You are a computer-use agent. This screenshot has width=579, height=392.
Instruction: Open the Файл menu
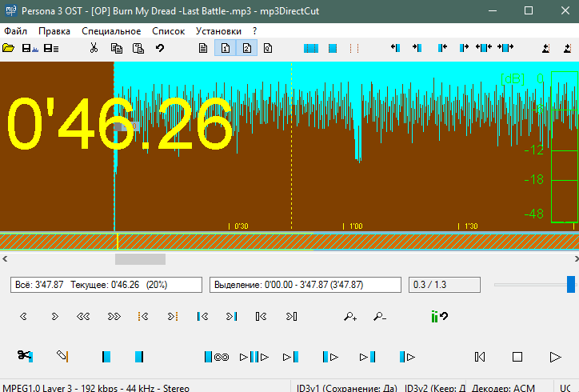point(15,31)
